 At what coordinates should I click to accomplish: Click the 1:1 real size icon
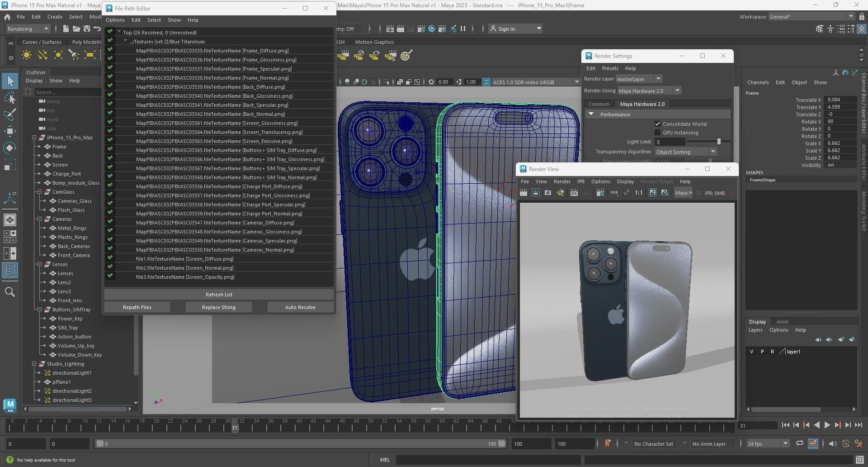click(x=639, y=193)
